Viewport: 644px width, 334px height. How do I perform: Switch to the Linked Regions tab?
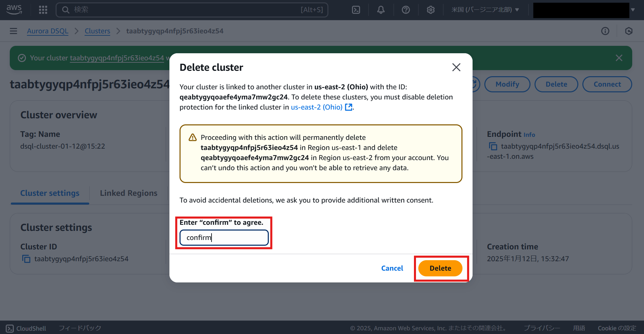pos(129,193)
